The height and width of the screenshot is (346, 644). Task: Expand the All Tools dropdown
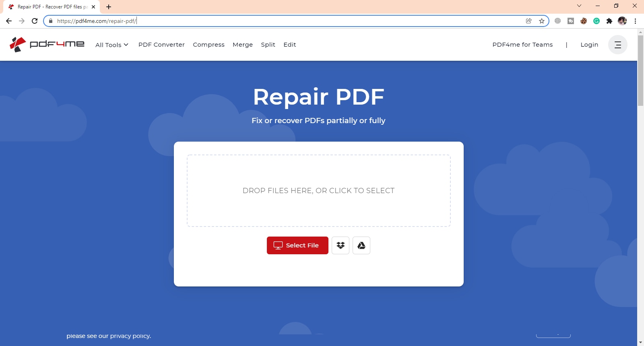tap(112, 45)
